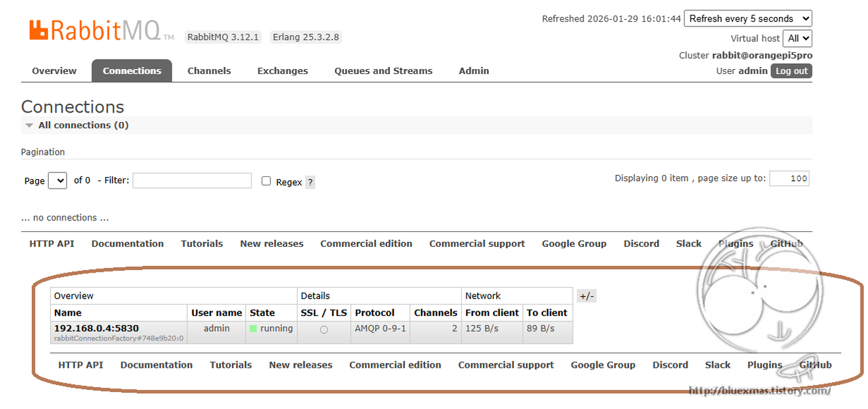Open Queues and Streams tab
Viewport: 868px width, 409px height.
(383, 71)
